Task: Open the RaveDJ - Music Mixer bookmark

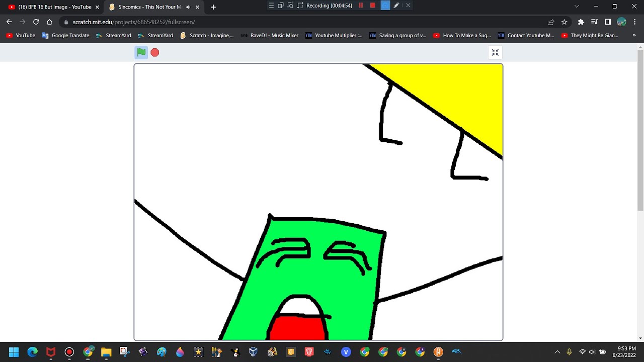Action: click(x=269, y=36)
